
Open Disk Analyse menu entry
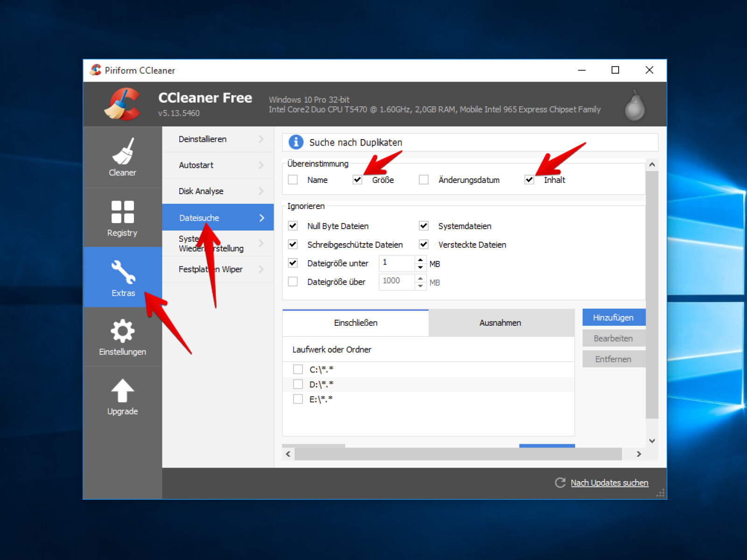tap(218, 191)
